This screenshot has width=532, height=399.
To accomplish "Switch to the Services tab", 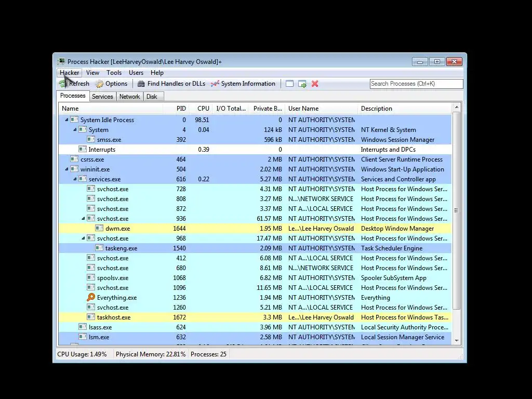I will coord(102,97).
